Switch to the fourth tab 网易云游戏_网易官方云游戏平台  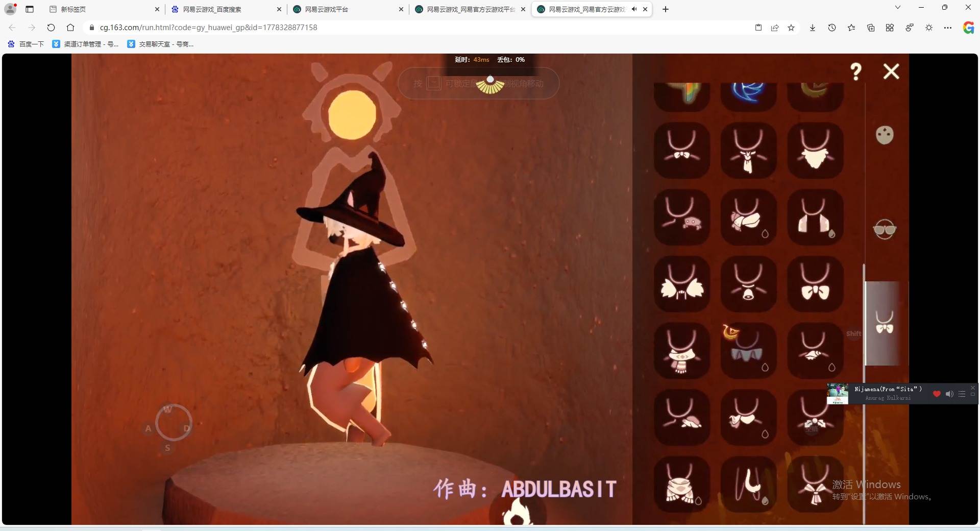click(471, 9)
